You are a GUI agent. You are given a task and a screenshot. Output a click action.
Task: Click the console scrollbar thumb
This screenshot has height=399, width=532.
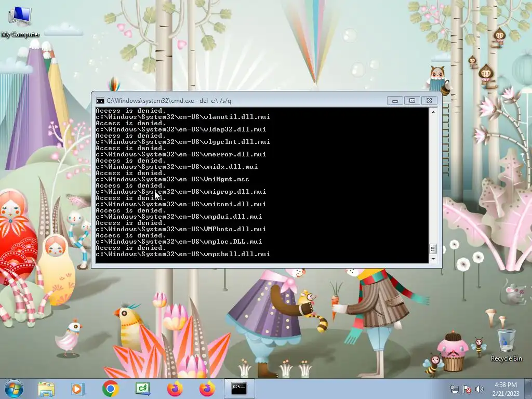click(x=433, y=249)
